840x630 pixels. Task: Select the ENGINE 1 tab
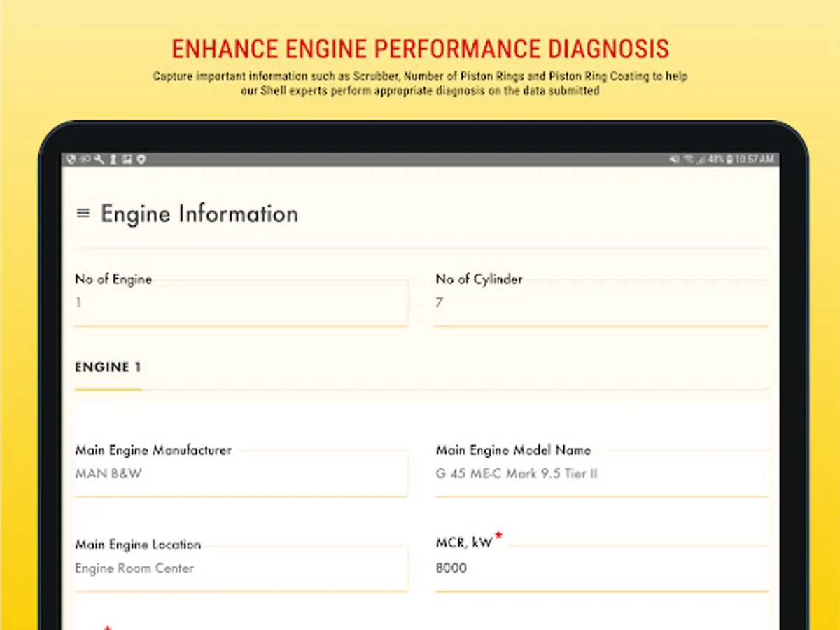tap(108, 367)
